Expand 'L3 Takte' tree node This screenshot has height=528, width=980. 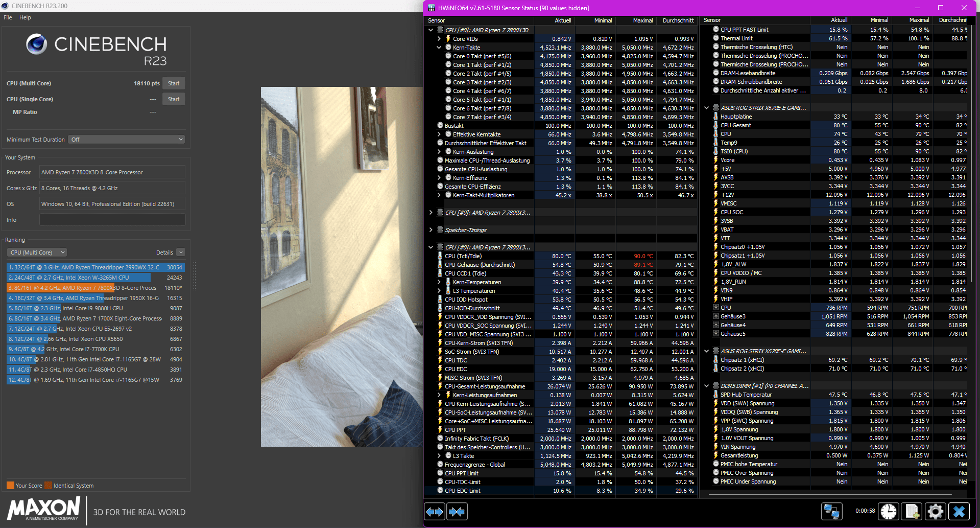[x=439, y=456]
